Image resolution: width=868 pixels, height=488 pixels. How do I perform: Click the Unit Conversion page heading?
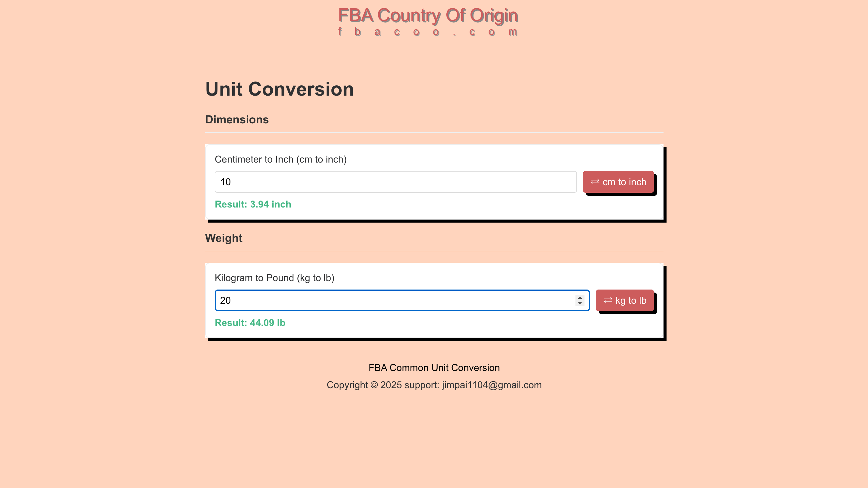coord(279,89)
